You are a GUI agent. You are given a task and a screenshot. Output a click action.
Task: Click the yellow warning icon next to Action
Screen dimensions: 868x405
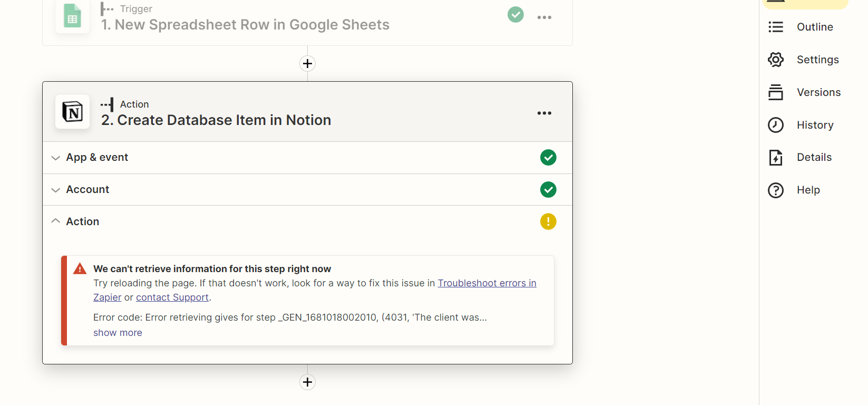tap(548, 221)
